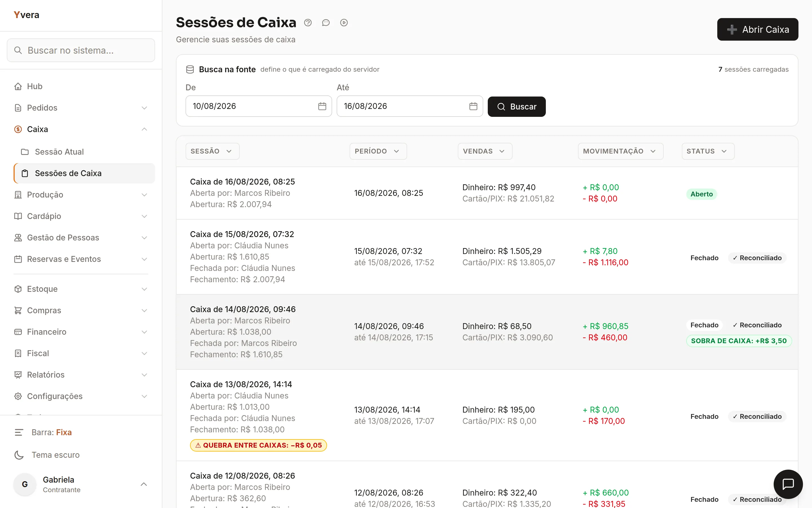
Task: Click the Configurações gear icon
Action: pyautogui.click(x=18, y=397)
